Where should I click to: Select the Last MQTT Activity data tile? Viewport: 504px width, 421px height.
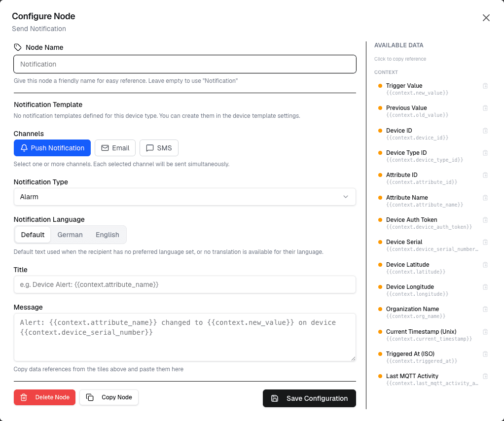[x=432, y=379]
